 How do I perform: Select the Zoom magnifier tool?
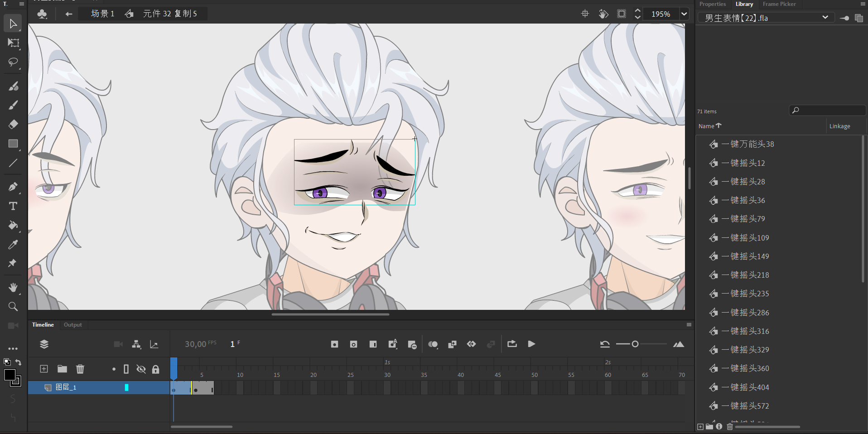(13, 307)
